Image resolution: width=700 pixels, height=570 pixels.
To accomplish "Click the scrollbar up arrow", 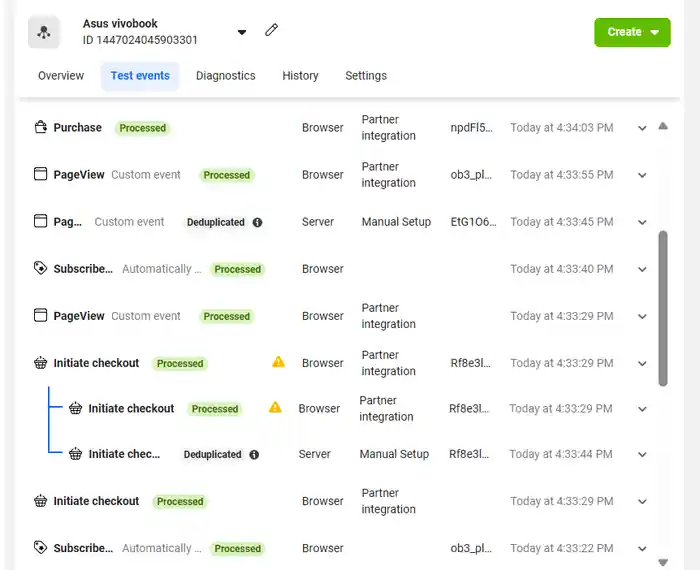I will pyautogui.click(x=663, y=126).
